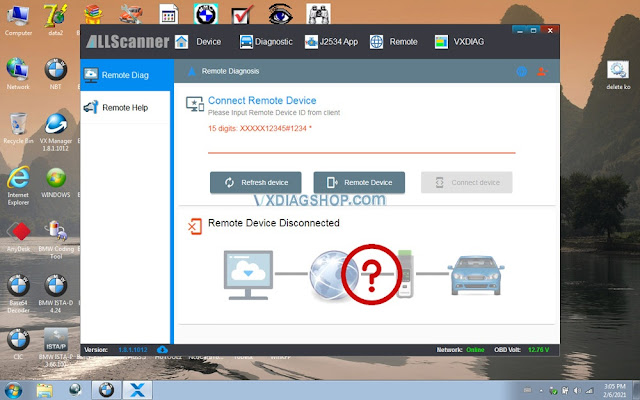Click the VX Manager X taskbar icon
Screen dimensions: 640x400
coord(137,390)
